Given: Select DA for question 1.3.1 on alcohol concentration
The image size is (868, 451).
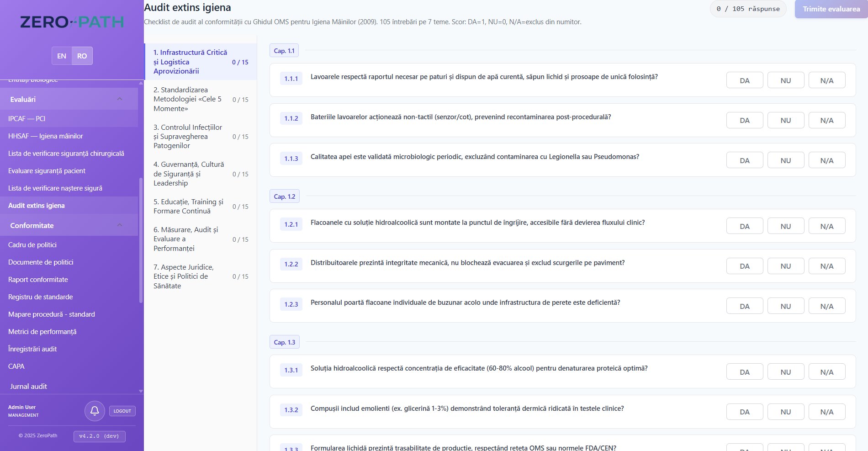Looking at the screenshot, I should 745,371.
